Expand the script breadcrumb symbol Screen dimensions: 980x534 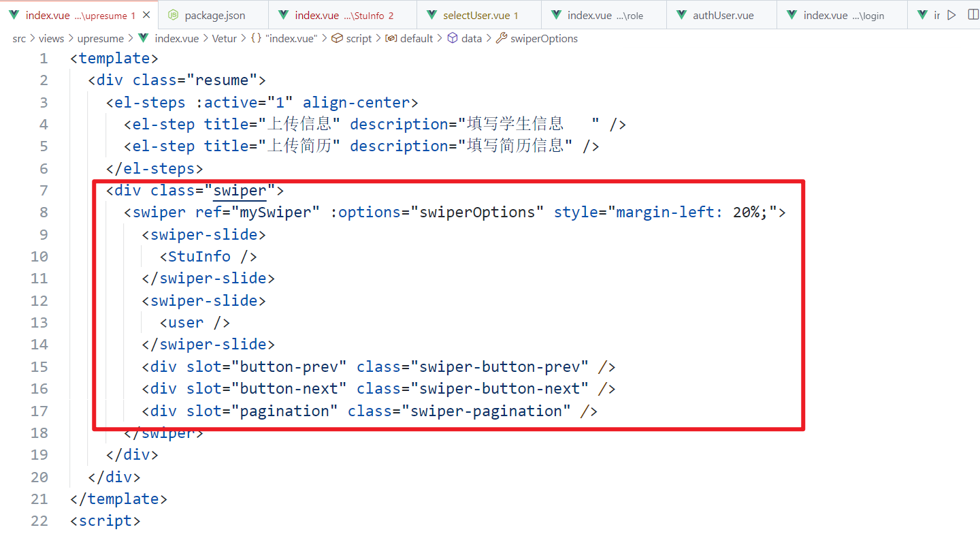[352, 39]
